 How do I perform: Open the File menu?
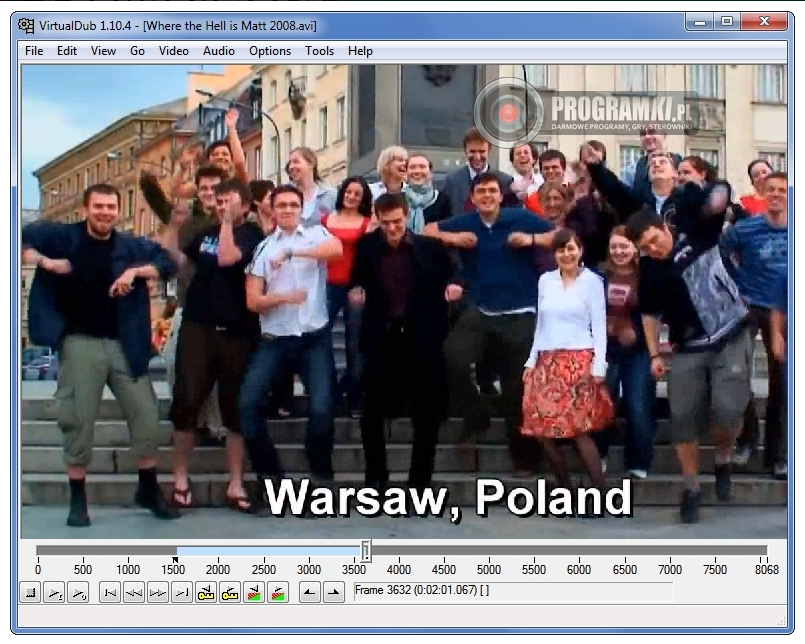[34, 51]
